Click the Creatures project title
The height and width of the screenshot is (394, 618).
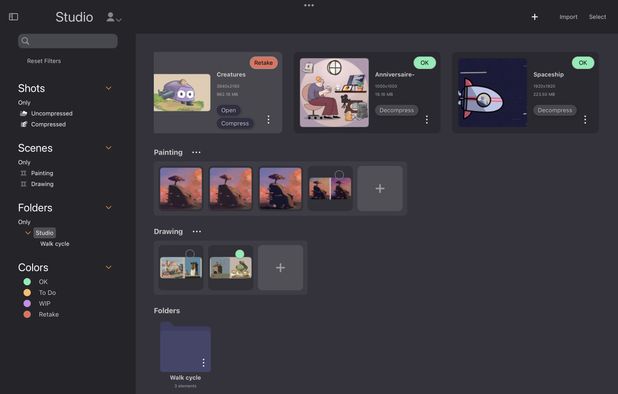coord(231,74)
